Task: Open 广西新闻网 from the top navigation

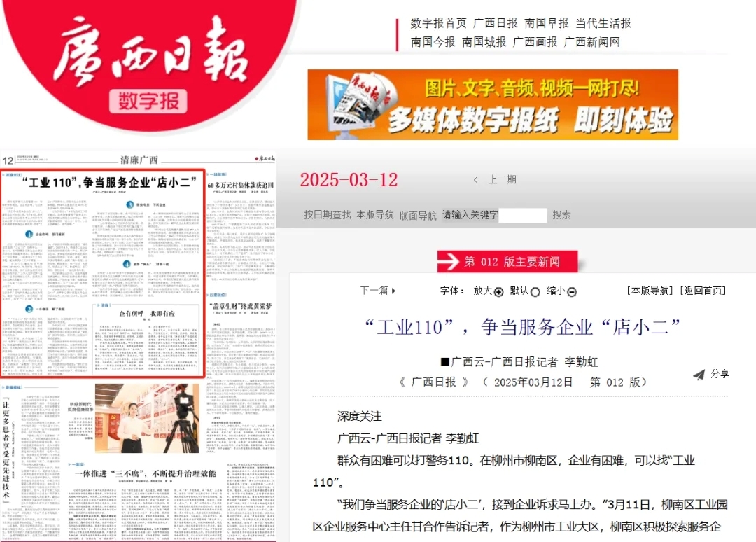Action: pos(592,42)
